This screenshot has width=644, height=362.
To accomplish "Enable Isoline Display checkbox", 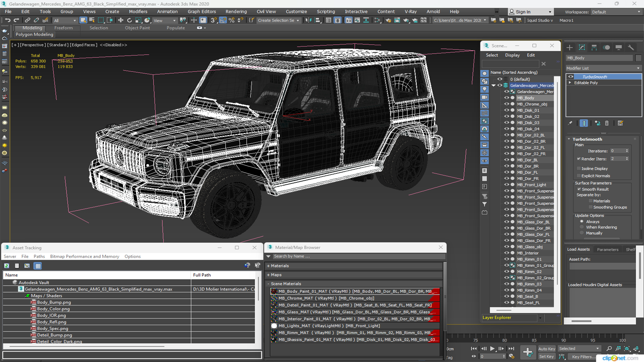I will coord(579,169).
